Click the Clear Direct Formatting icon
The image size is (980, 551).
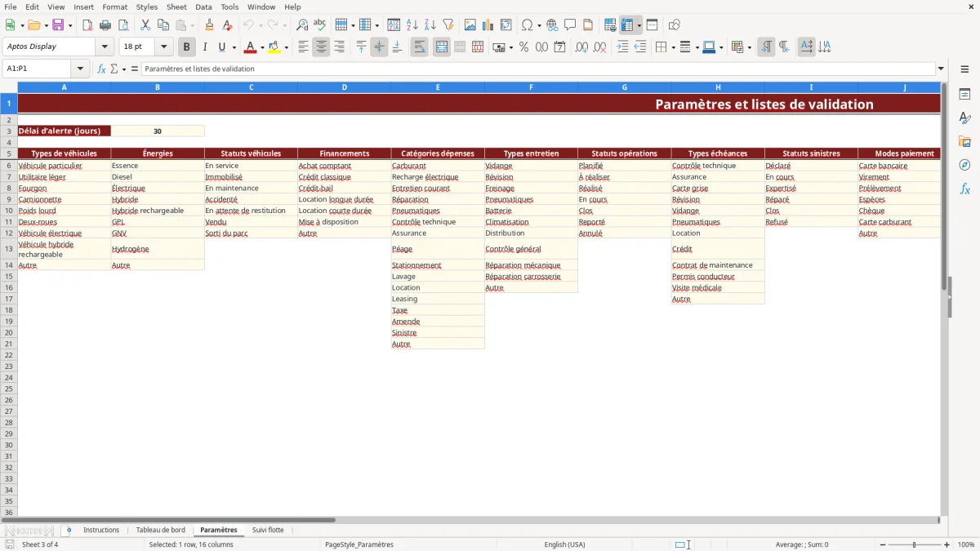coord(228,25)
